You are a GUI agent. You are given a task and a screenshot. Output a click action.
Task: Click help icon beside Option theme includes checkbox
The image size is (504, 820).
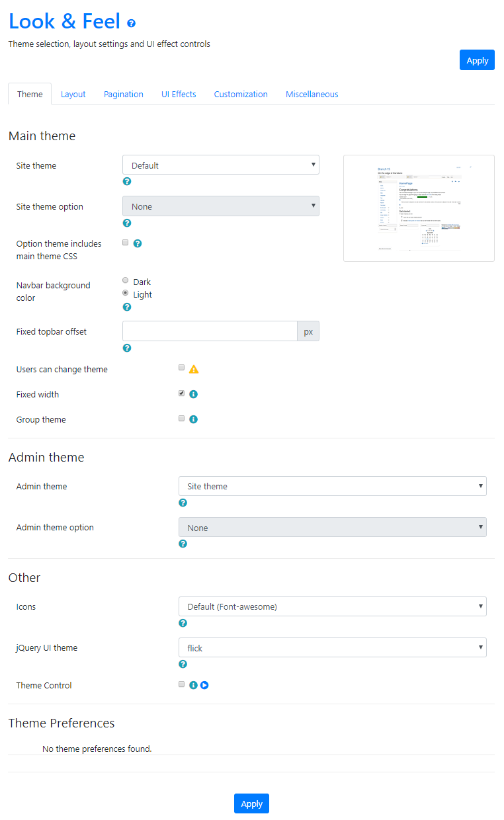click(138, 243)
